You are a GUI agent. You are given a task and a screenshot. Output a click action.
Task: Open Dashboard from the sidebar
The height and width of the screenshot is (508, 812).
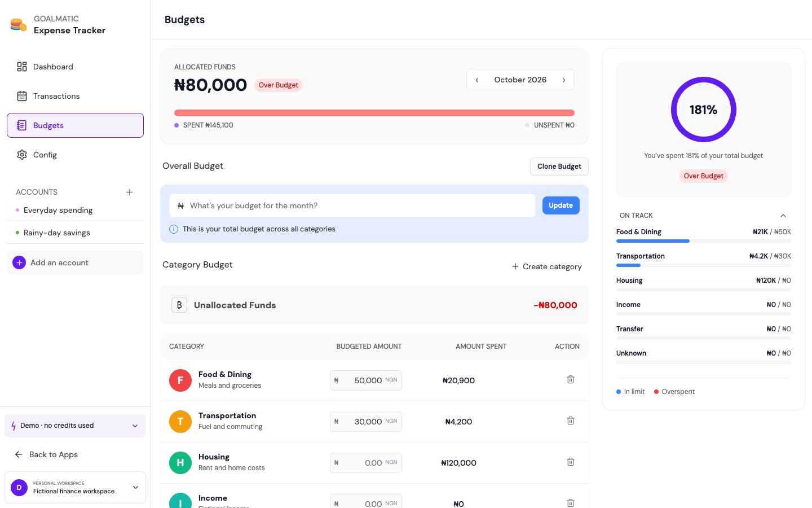click(x=75, y=67)
